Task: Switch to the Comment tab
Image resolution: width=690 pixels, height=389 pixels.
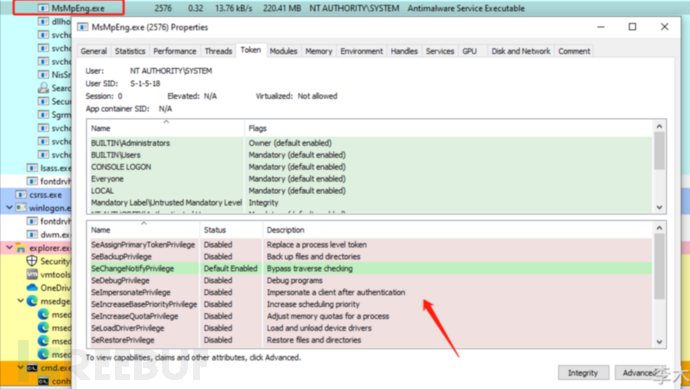Action: coord(574,51)
